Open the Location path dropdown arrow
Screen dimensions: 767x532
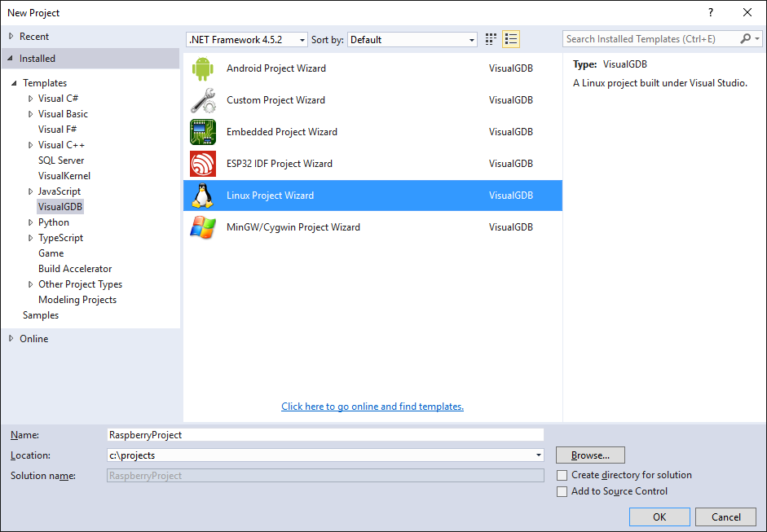point(538,455)
